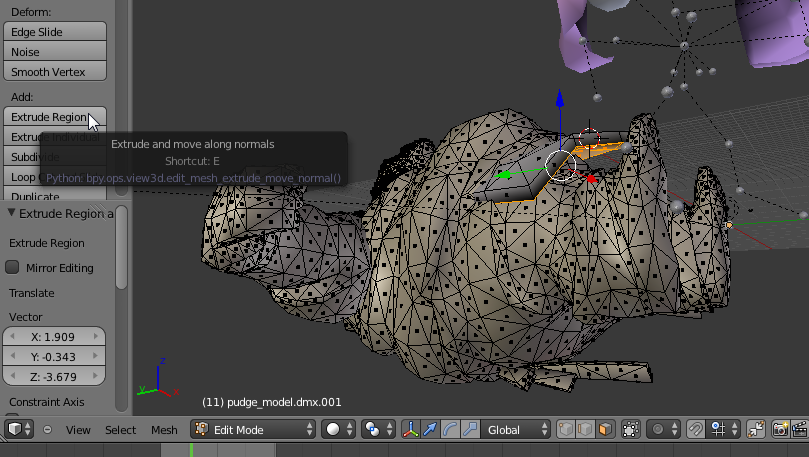Click the green Y axis manipulator handle

504,175
